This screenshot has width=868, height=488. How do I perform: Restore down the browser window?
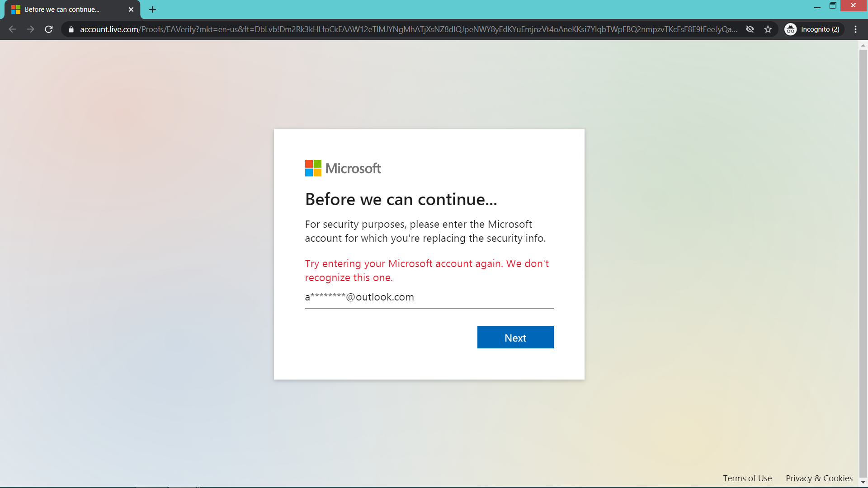[833, 5]
